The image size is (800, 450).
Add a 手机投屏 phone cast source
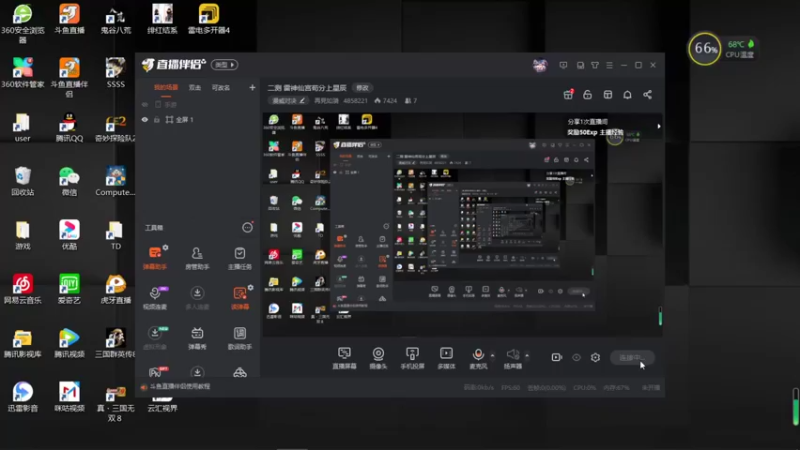tap(412, 358)
